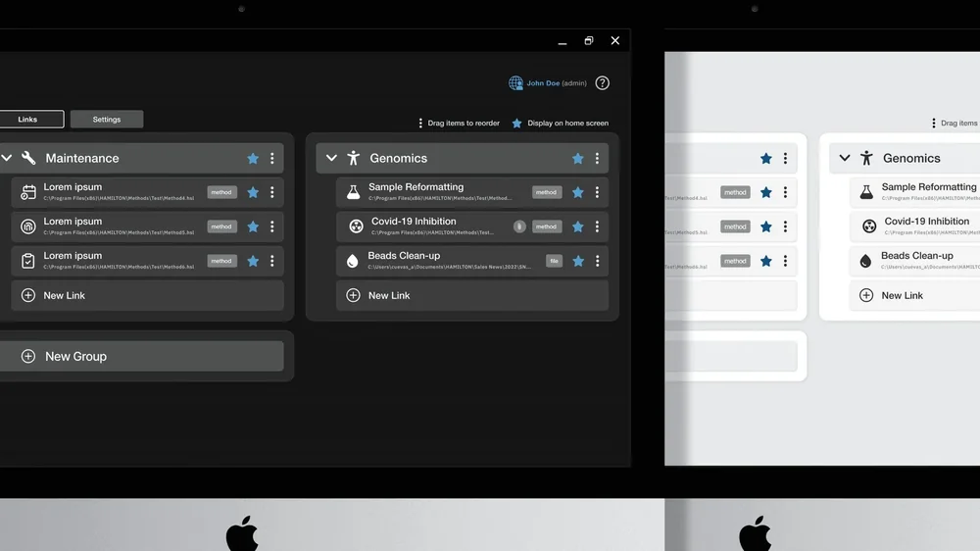980x551 pixels.
Task: Click the globe user avatar icon
Action: pos(515,83)
